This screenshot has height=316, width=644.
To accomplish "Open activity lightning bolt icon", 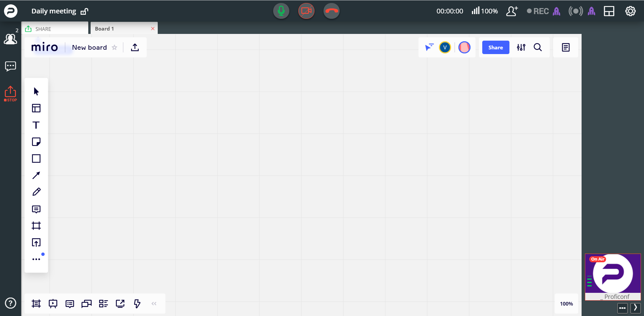I will (137, 304).
